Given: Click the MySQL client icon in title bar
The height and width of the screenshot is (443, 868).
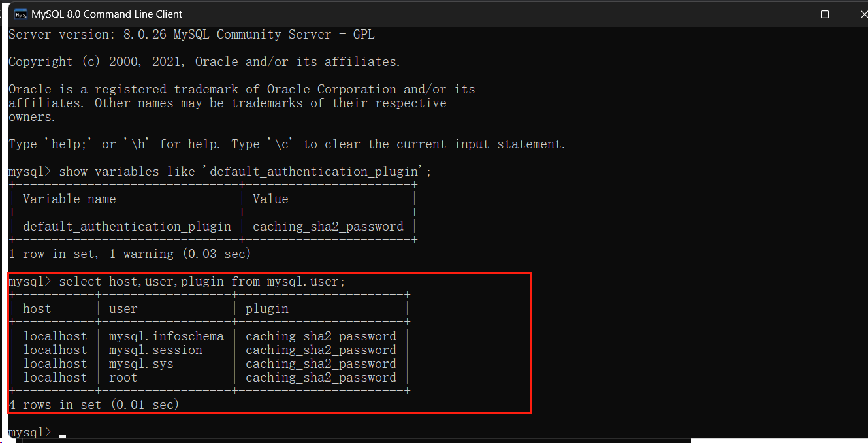Looking at the screenshot, I should point(21,14).
